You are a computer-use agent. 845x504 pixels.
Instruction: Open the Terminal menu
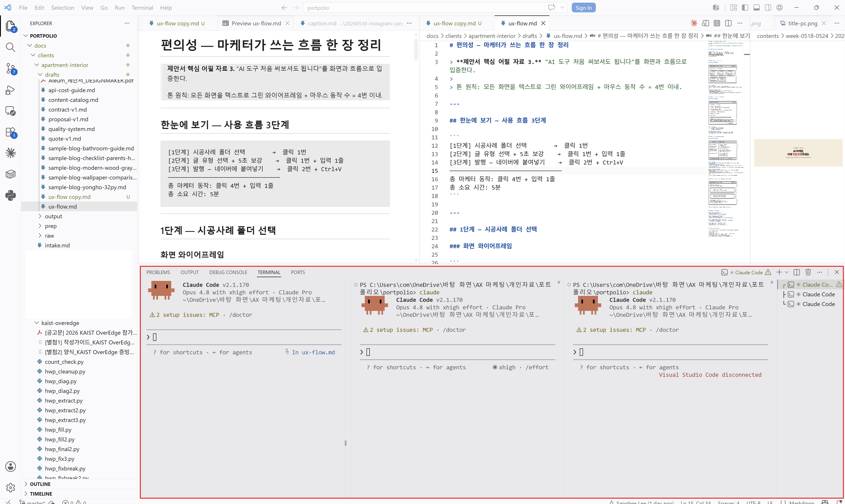click(x=142, y=7)
